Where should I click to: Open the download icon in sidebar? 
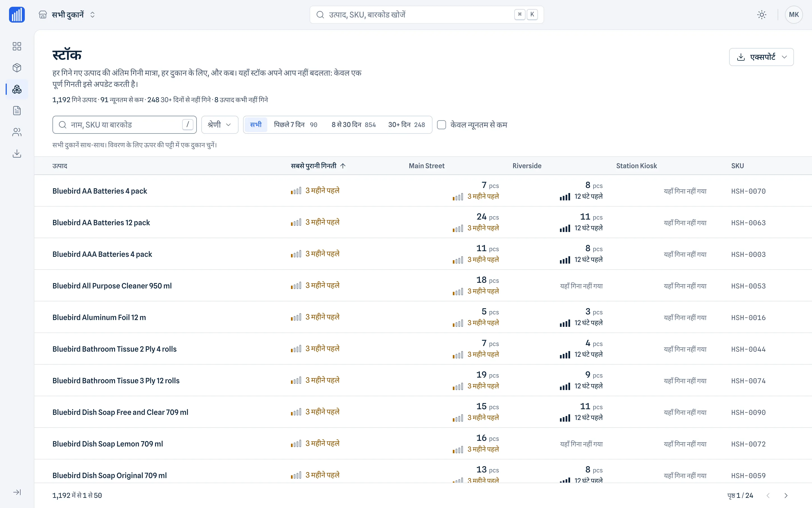click(17, 154)
